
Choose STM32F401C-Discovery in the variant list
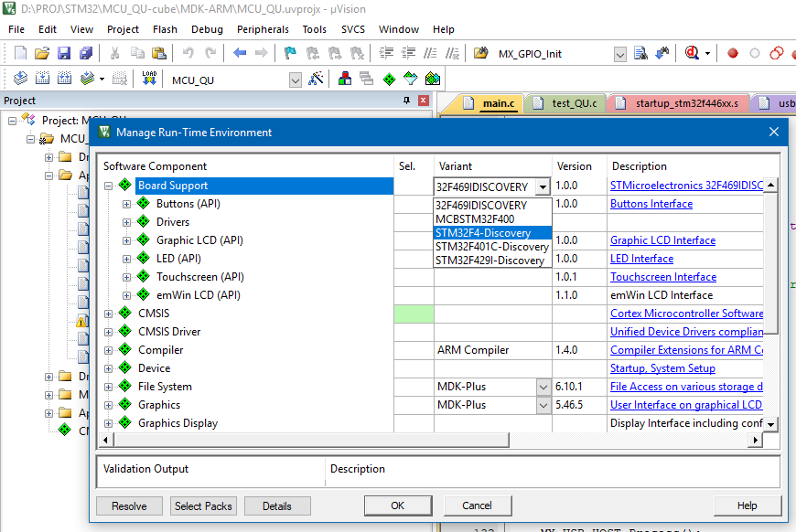pos(492,247)
